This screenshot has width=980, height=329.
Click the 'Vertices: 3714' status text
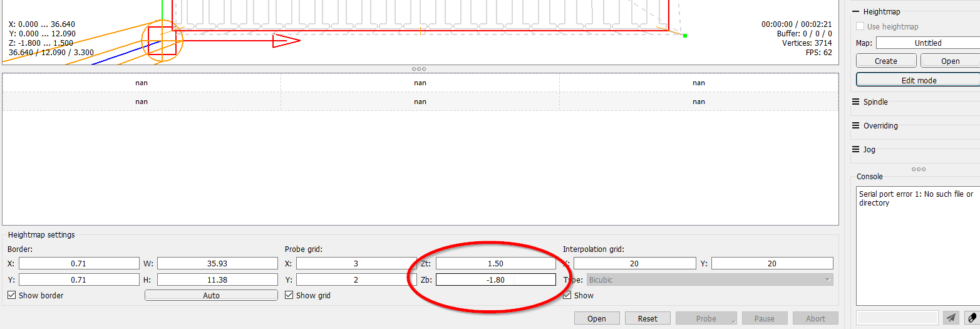pyautogui.click(x=807, y=43)
